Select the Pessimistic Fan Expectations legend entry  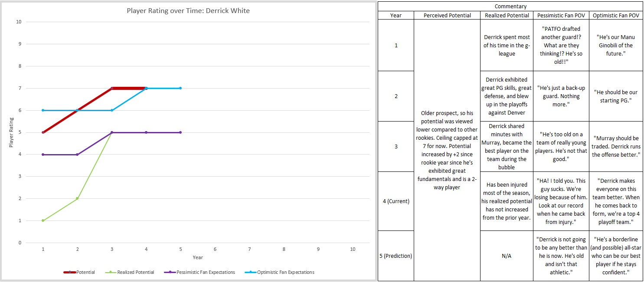click(199, 272)
